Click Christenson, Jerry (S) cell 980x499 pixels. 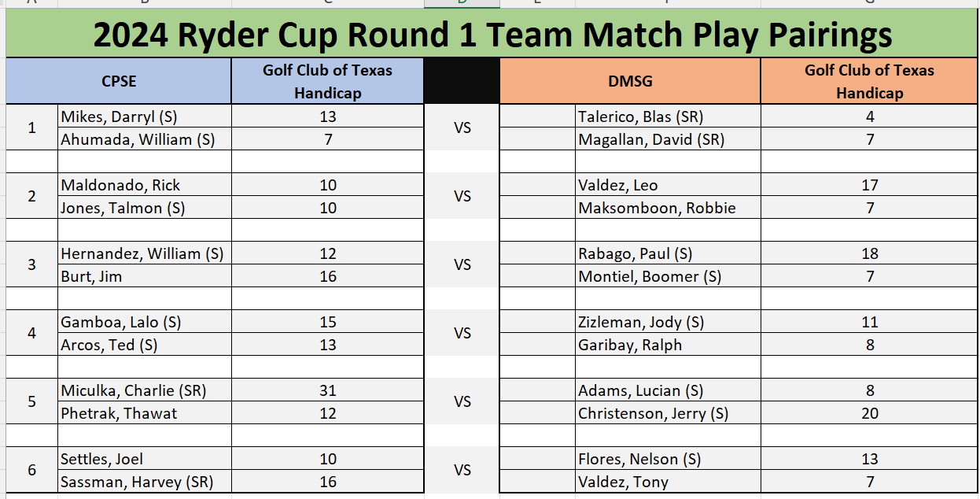(x=668, y=413)
